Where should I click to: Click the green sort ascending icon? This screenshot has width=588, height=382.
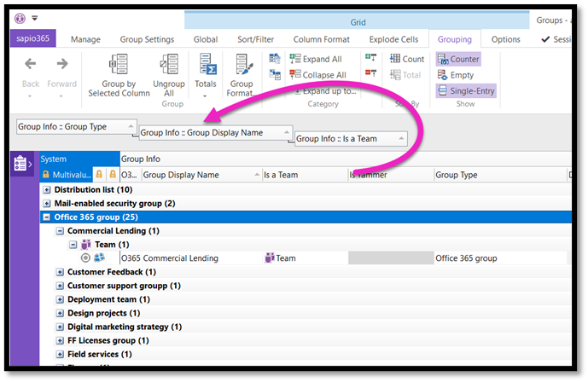(370, 57)
